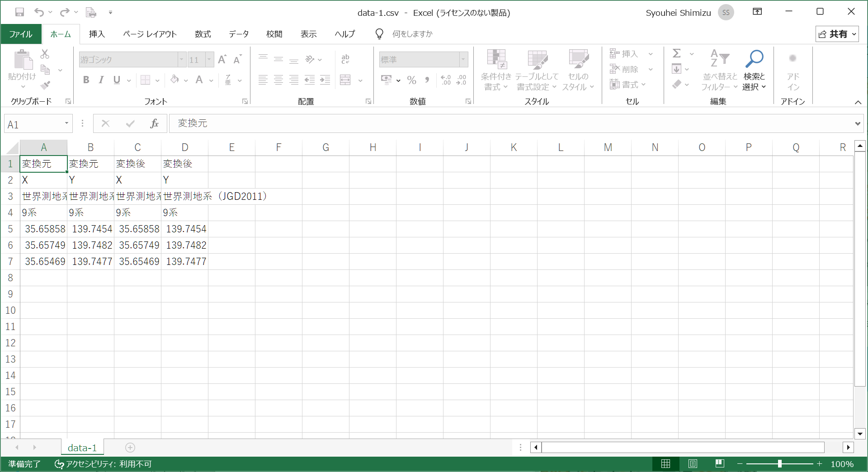Click the Wrap Text icon
Screen dimensions: 868x472
345,59
